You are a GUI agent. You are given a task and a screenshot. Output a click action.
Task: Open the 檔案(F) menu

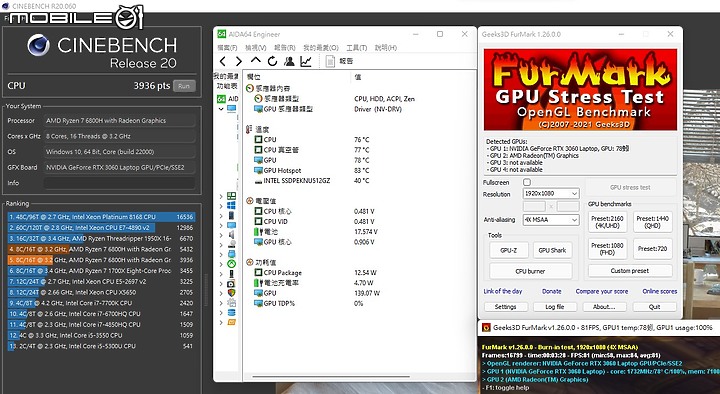(227, 47)
